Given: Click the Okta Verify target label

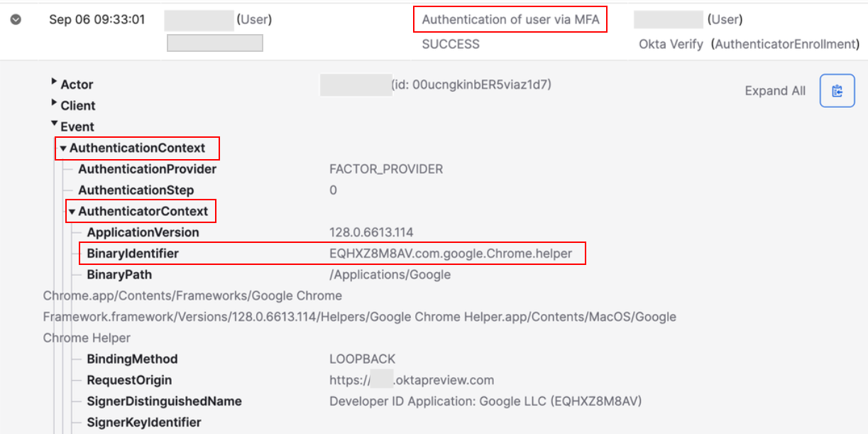Looking at the screenshot, I should tap(671, 44).
